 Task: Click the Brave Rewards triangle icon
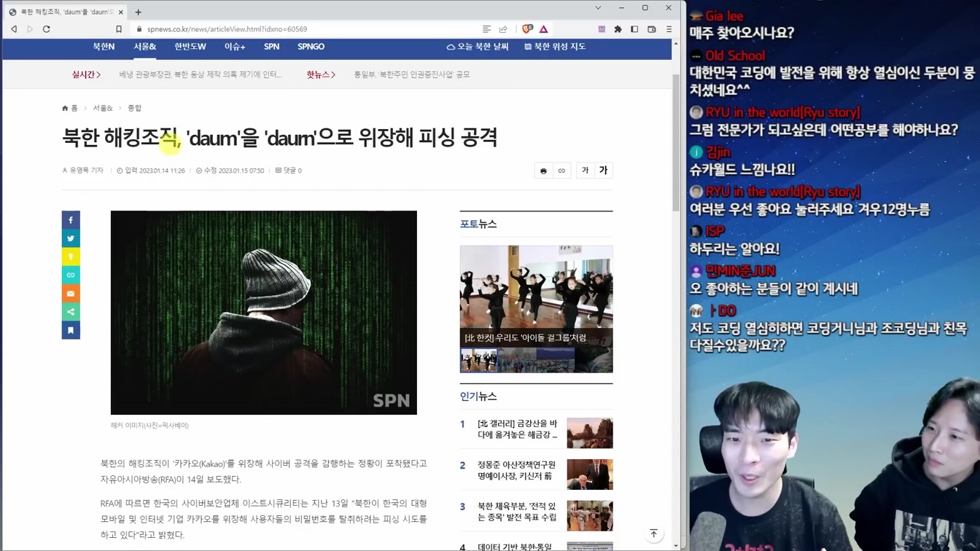click(544, 29)
